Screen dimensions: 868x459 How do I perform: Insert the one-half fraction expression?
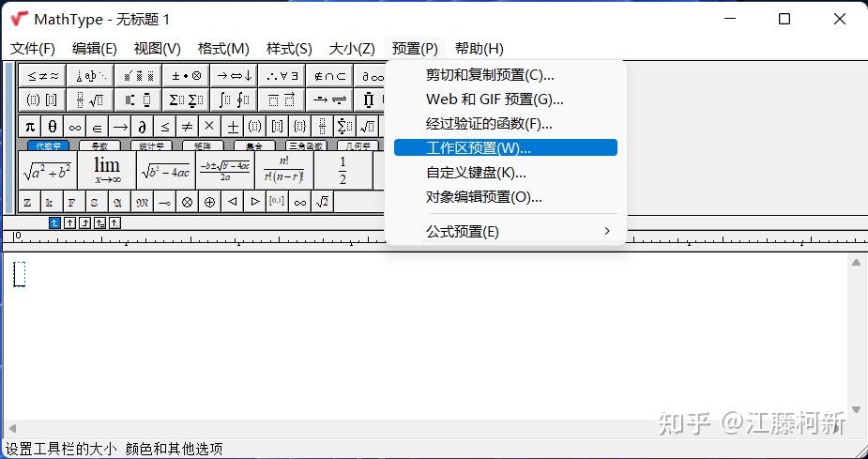[x=343, y=171]
